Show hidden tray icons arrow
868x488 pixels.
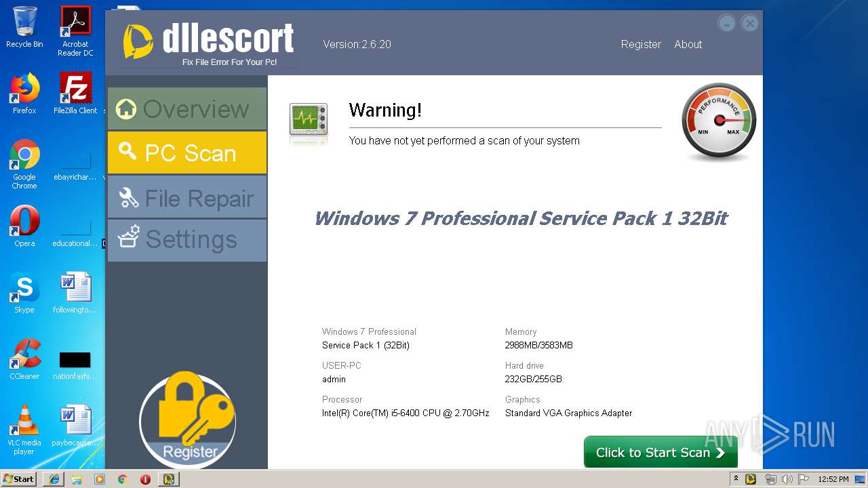tap(736, 479)
